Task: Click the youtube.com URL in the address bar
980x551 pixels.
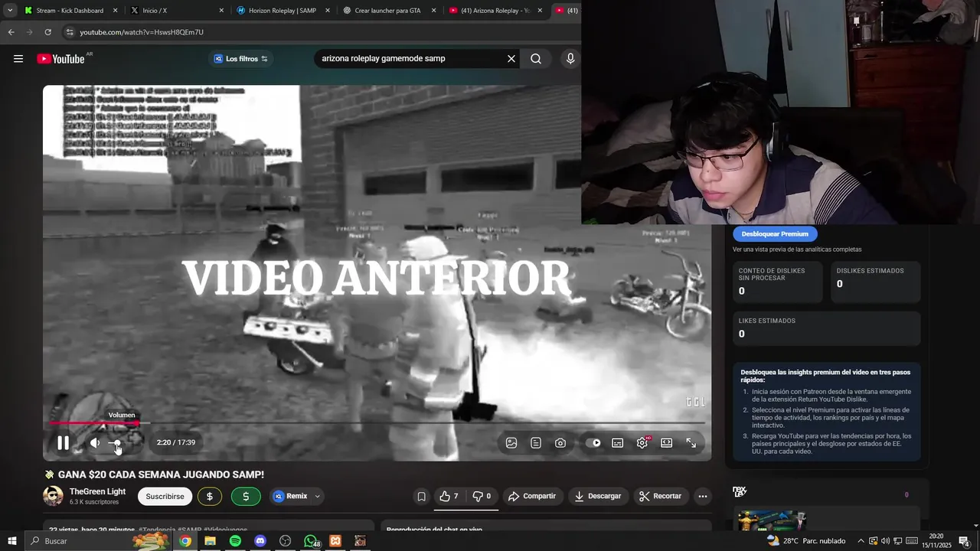Action: [x=142, y=32]
